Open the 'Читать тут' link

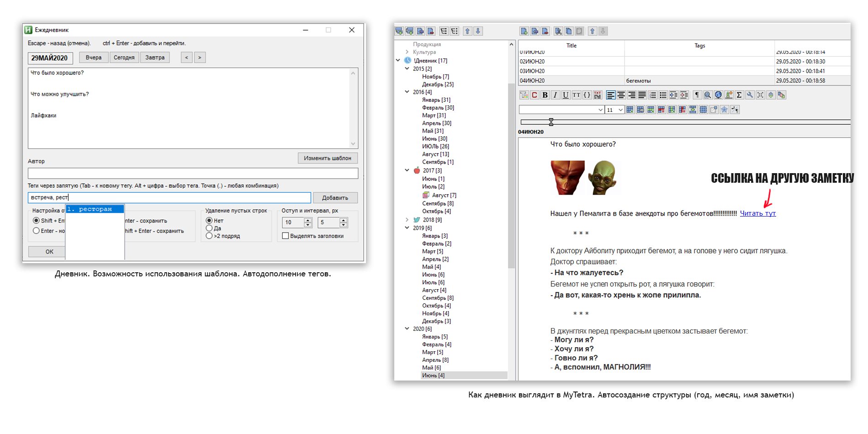click(757, 213)
